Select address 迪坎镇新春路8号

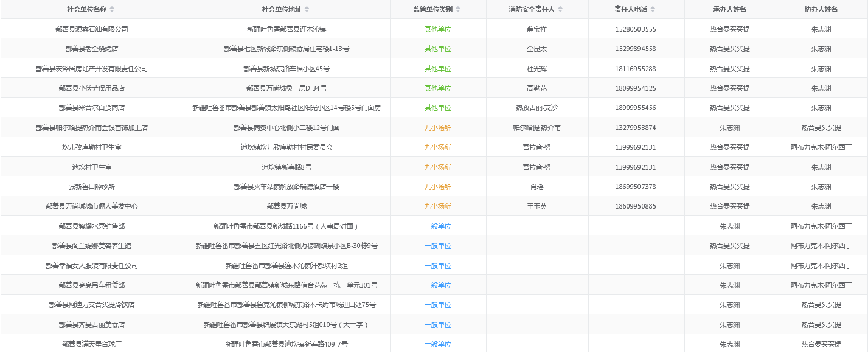click(x=286, y=167)
